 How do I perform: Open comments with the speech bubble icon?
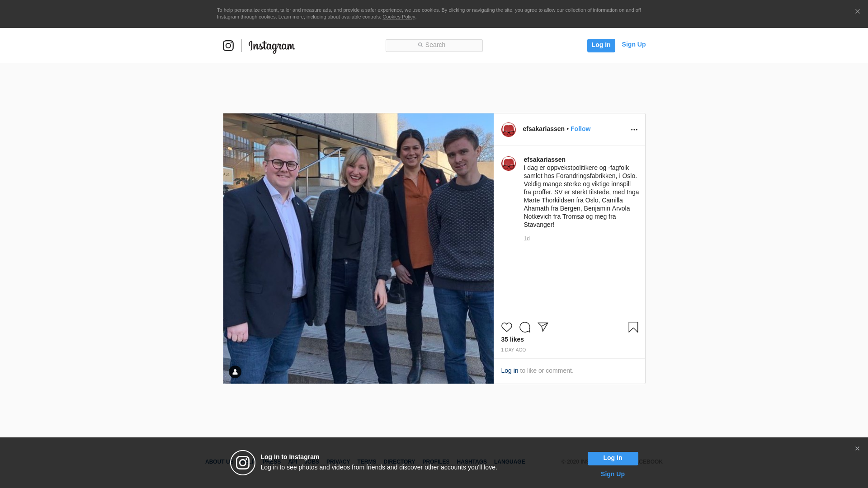(524, 327)
